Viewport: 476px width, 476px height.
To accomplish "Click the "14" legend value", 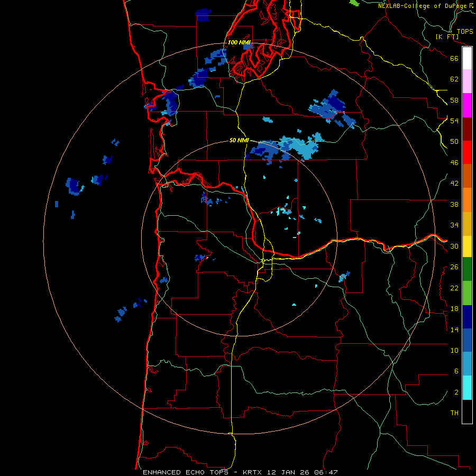I will coord(454,329).
